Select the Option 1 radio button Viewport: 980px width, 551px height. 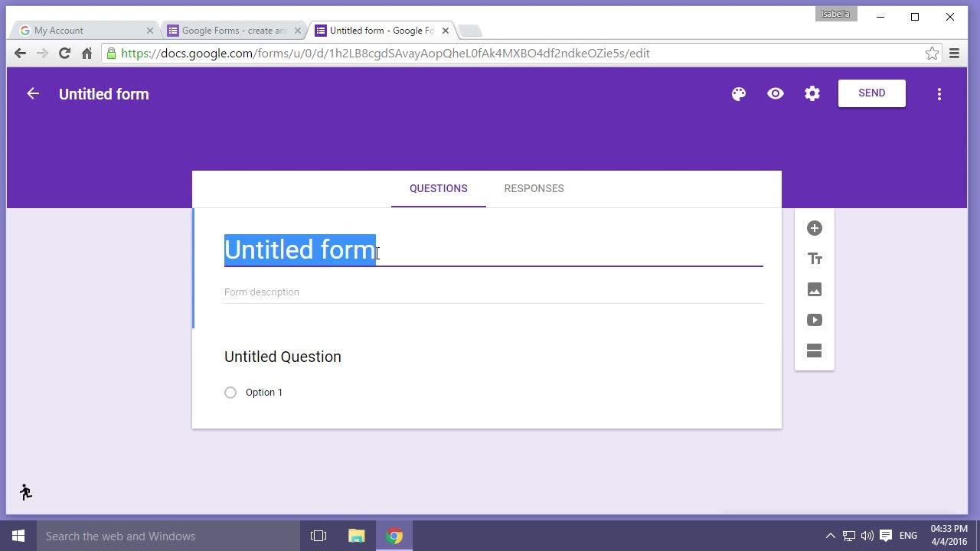coord(230,393)
